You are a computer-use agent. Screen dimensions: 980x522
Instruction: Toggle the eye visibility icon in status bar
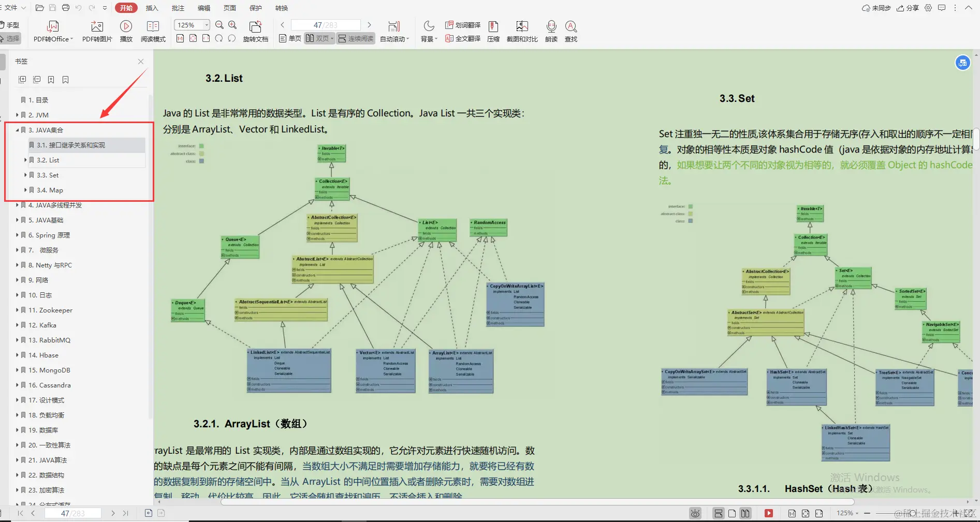(695, 513)
